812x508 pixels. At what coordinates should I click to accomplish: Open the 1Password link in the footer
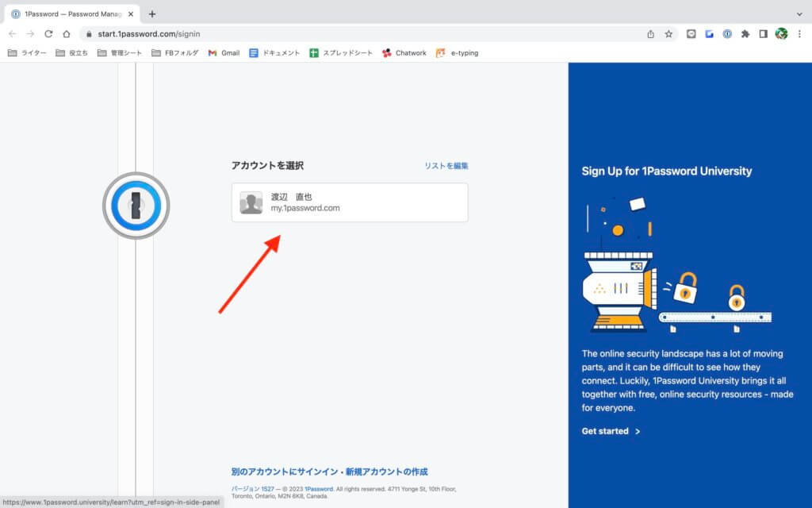click(319, 489)
